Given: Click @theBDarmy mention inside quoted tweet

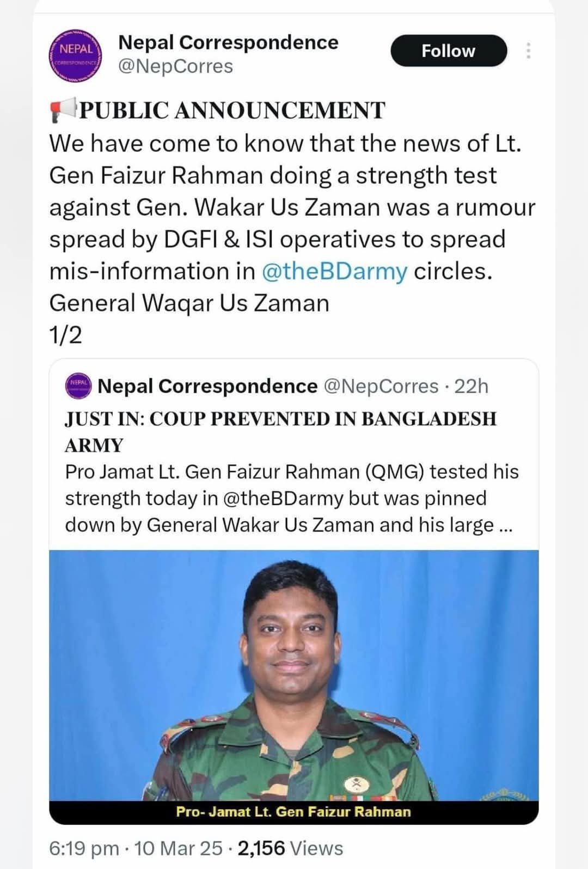Looking at the screenshot, I should point(283,498).
